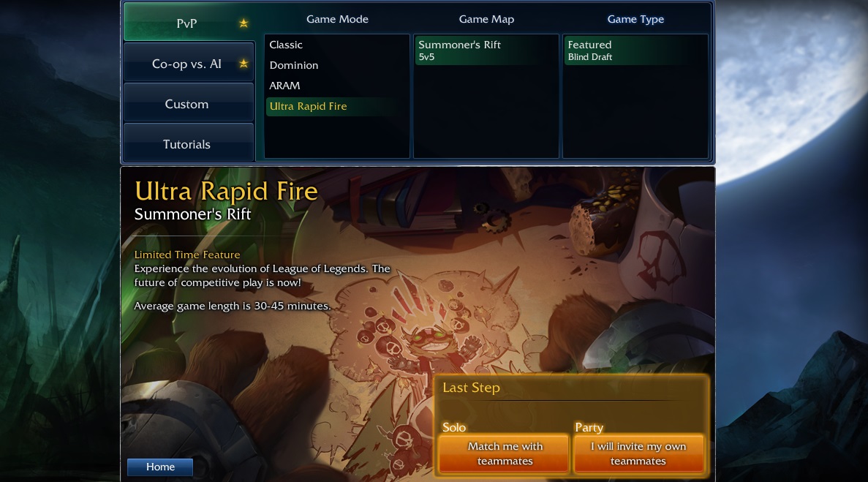Switch to the Custom tab
The width and height of the screenshot is (868, 482).
pos(189,103)
